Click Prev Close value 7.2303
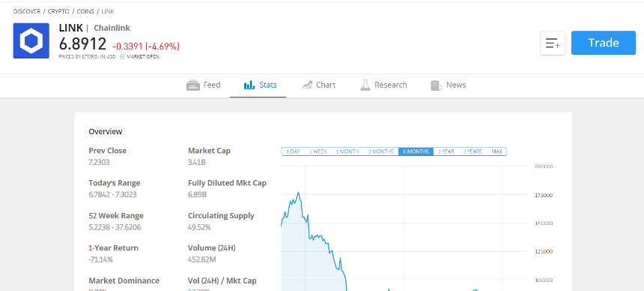The height and width of the screenshot is (291, 644). (99, 162)
